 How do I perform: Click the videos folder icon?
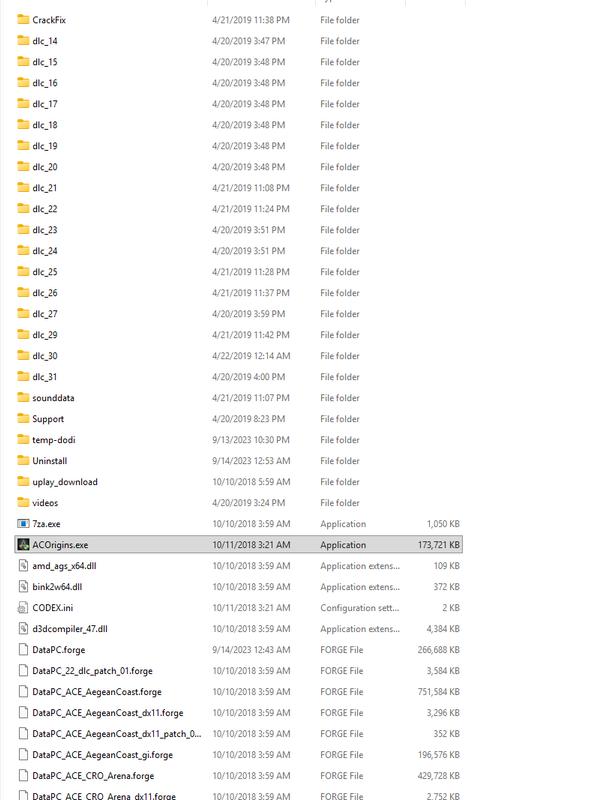coord(23,503)
